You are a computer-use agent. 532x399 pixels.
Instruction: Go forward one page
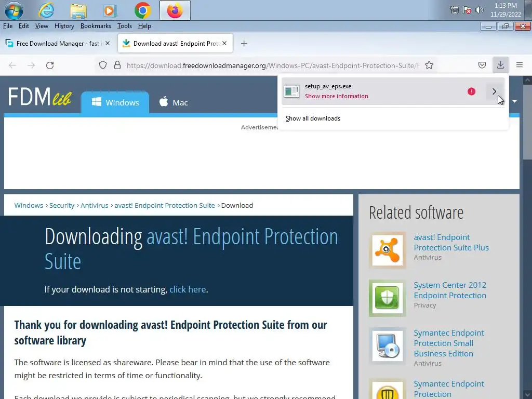coord(31,65)
